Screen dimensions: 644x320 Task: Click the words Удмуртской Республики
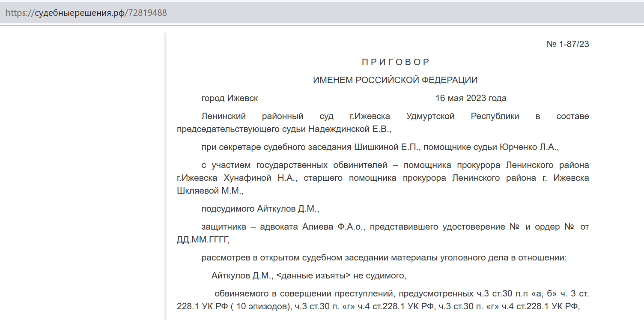coord(462,116)
